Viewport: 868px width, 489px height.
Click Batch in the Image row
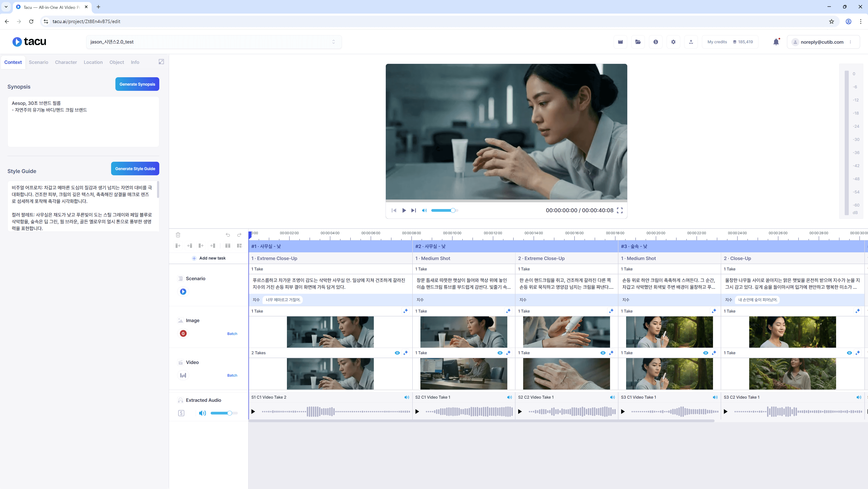(x=232, y=334)
